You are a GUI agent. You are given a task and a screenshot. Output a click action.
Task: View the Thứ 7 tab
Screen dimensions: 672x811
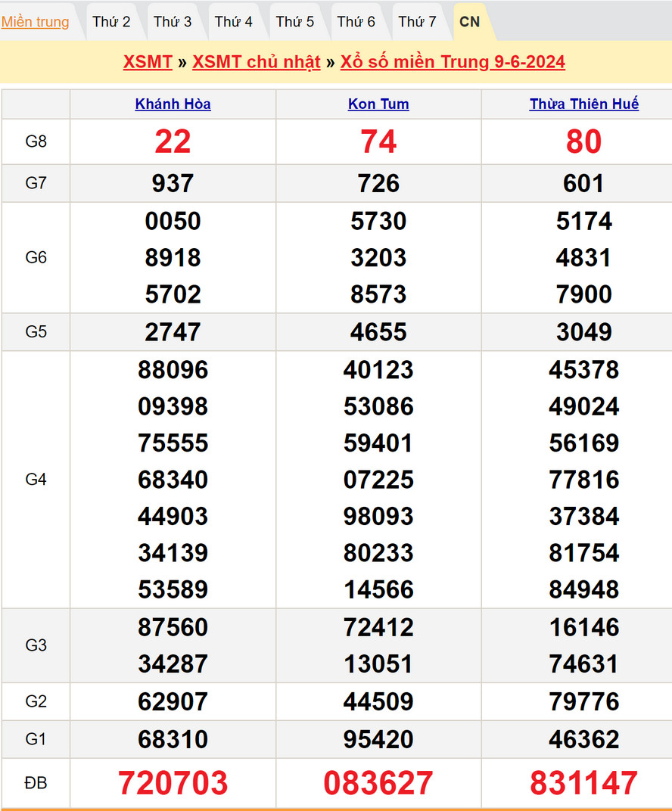pos(417,22)
